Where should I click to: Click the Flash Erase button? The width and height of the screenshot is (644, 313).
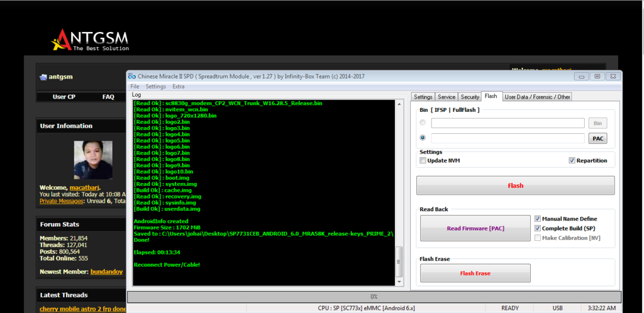475,273
